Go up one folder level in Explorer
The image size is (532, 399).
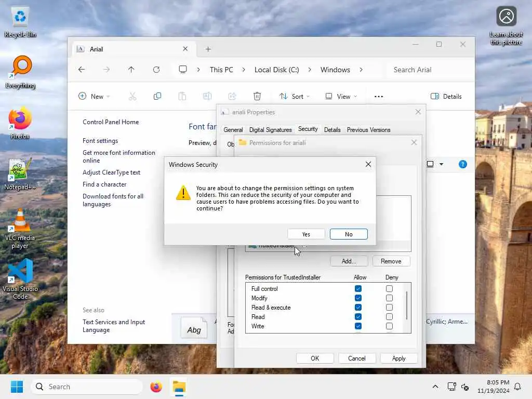131,70
